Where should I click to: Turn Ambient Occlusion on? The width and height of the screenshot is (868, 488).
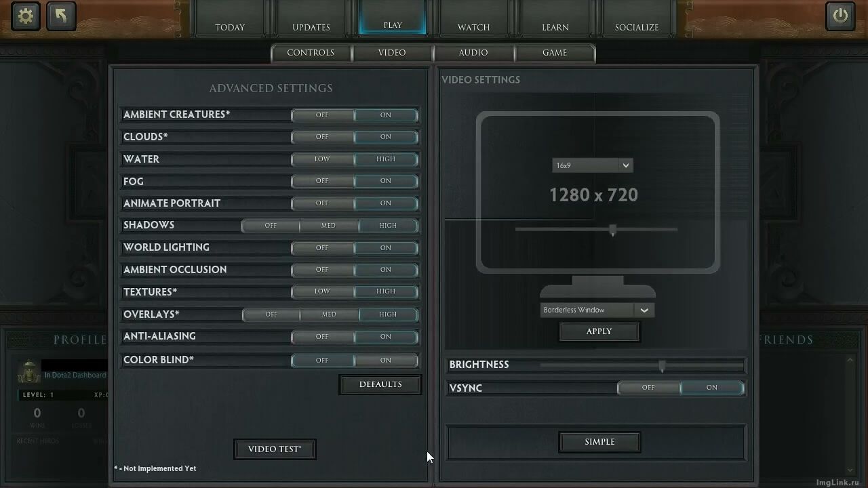[x=386, y=270]
